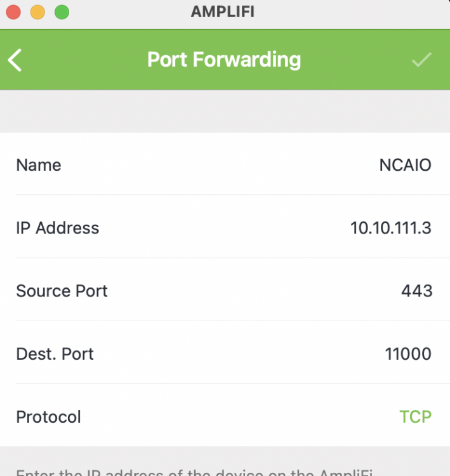The height and width of the screenshot is (476, 450).
Task: Maximize the window using green button
Action: (62, 12)
